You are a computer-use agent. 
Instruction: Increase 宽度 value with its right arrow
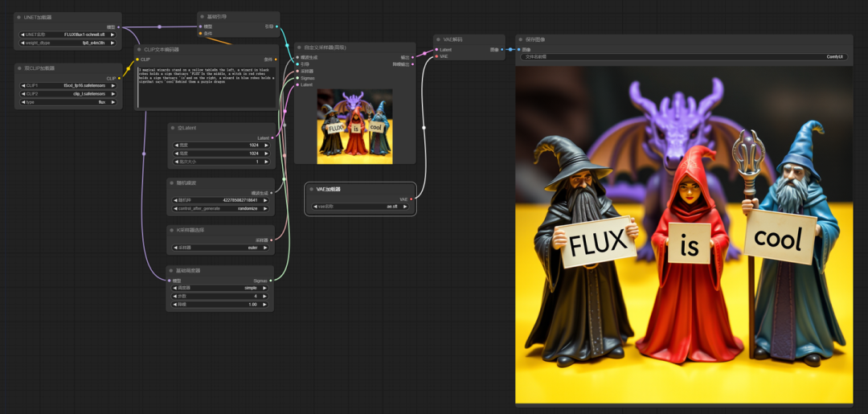point(266,146)
